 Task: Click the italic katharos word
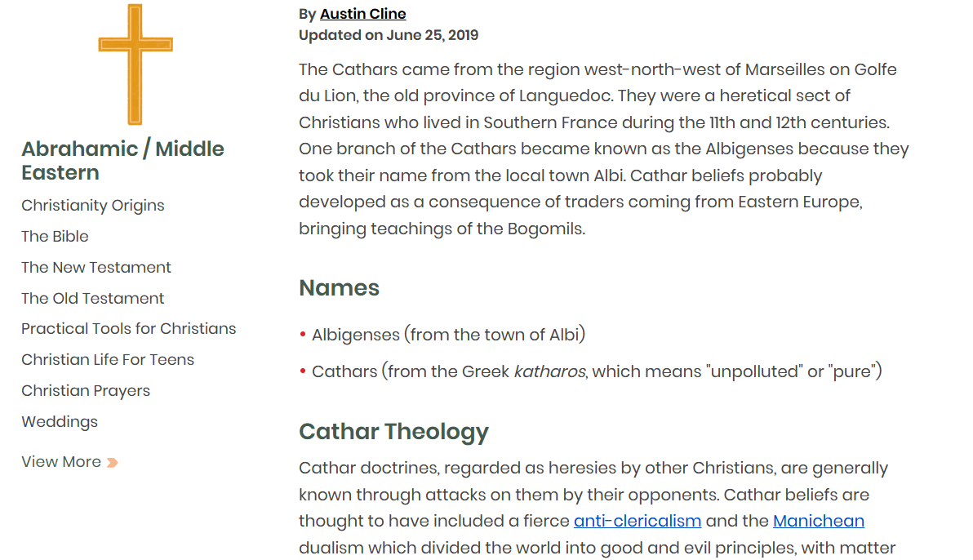550,371
